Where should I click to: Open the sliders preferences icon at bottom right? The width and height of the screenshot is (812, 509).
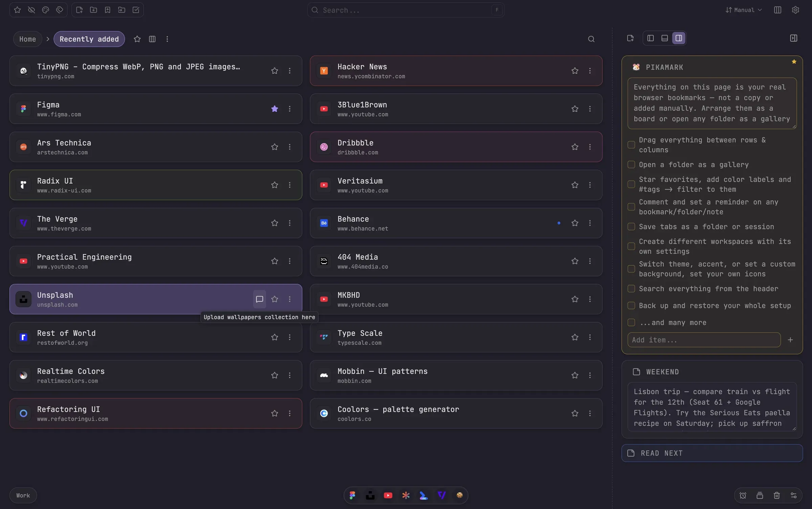pyautogui.click(x=794, y=495)
